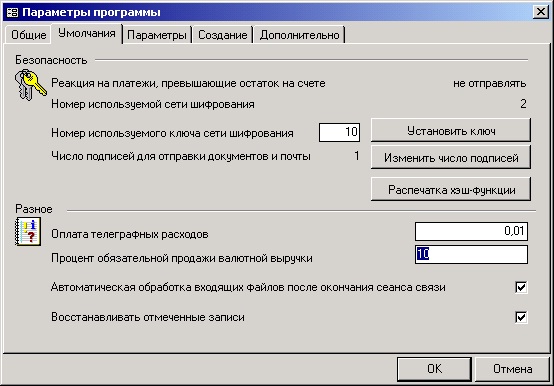Click Изменить число подписей button

(451, 158)
